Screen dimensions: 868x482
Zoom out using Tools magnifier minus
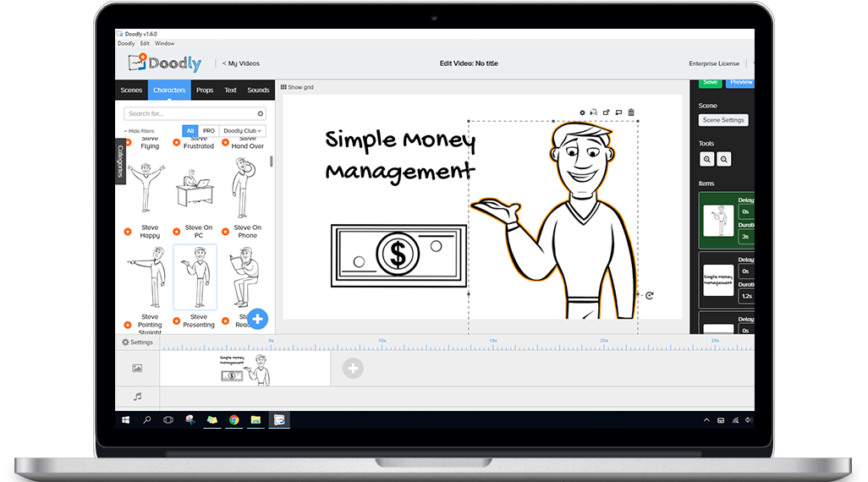pos(723,159)
